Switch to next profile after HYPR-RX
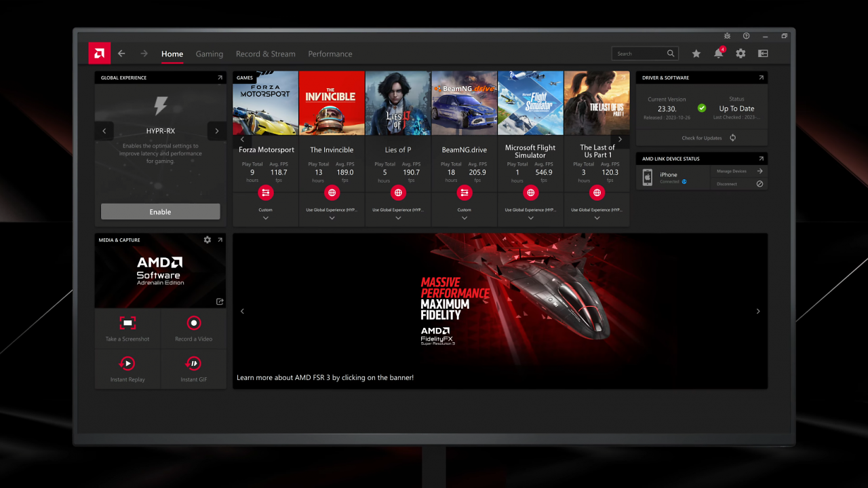The image size is (868, 488). tap(217, 131)
